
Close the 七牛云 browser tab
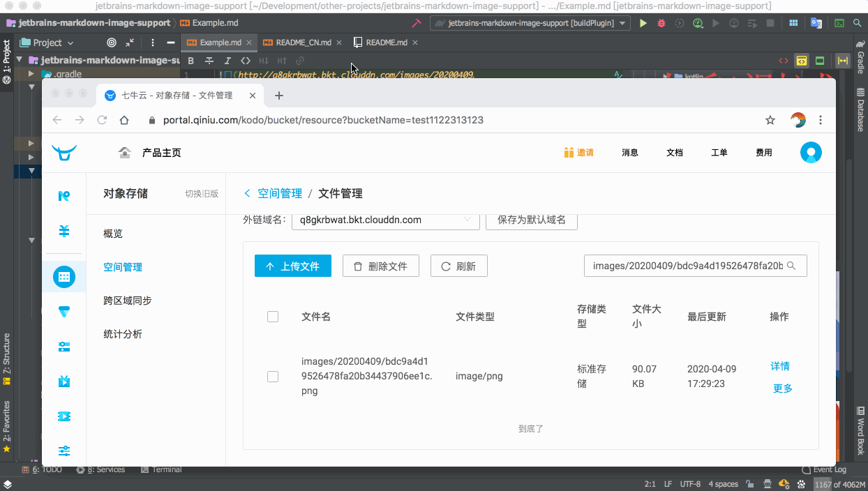point(252,96)
